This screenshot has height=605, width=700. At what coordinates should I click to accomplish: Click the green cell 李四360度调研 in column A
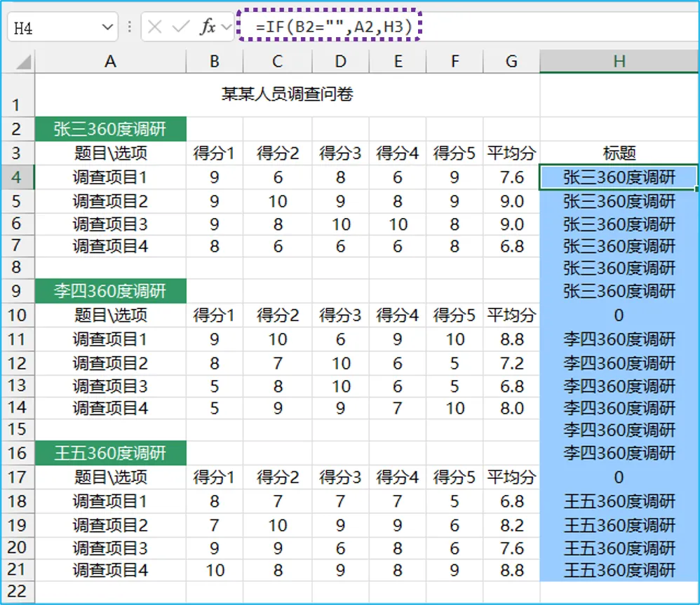pyautogui.click(x=110, y=291)
